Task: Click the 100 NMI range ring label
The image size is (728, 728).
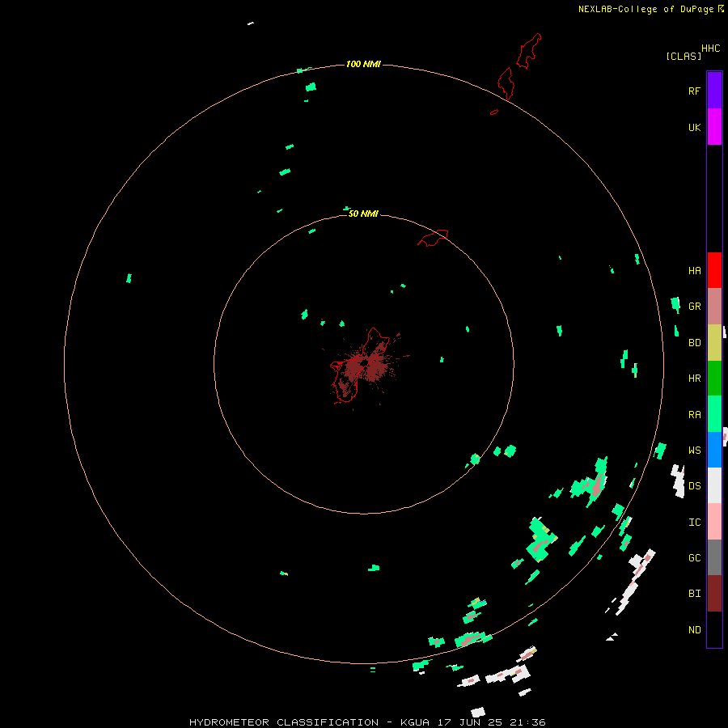Action: [363, 64]
